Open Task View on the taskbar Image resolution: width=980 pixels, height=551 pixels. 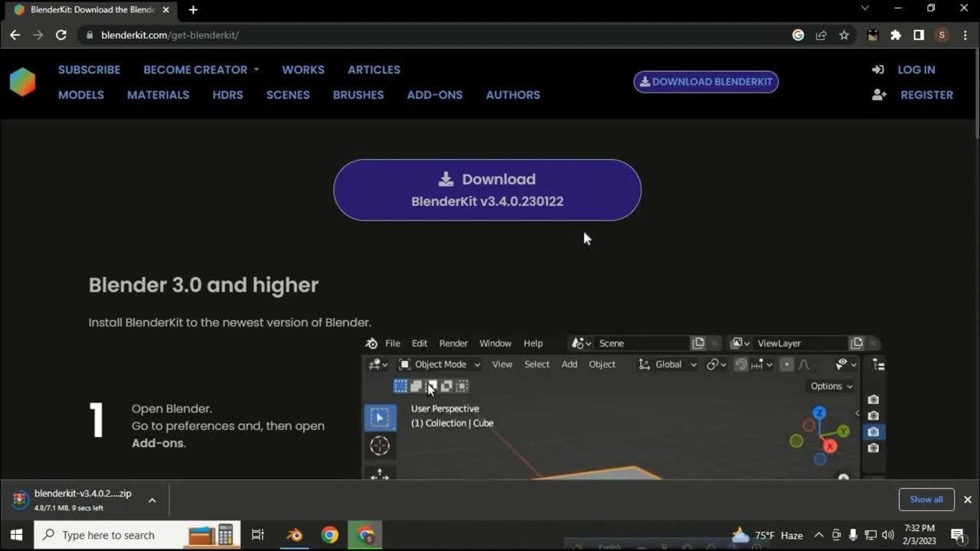pos(258,535)
